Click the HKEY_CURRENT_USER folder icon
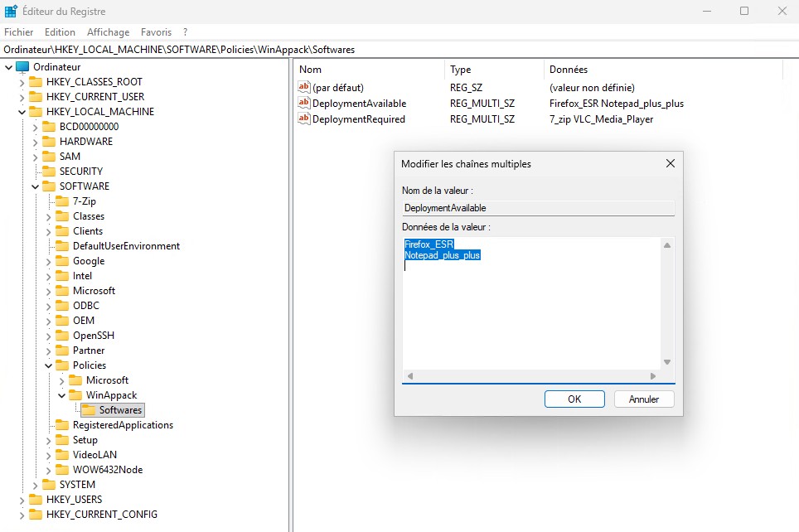Screen dimensions: 799x532 pos(36,96)
